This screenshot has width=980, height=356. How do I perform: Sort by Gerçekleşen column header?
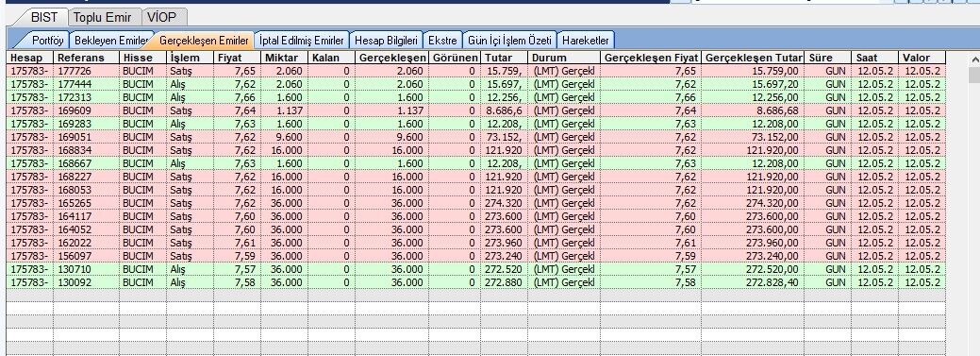(391, 58)
